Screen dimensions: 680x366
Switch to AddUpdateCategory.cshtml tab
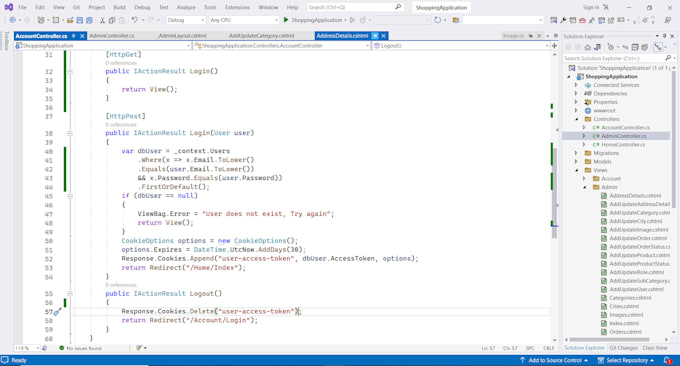[261, 36]
